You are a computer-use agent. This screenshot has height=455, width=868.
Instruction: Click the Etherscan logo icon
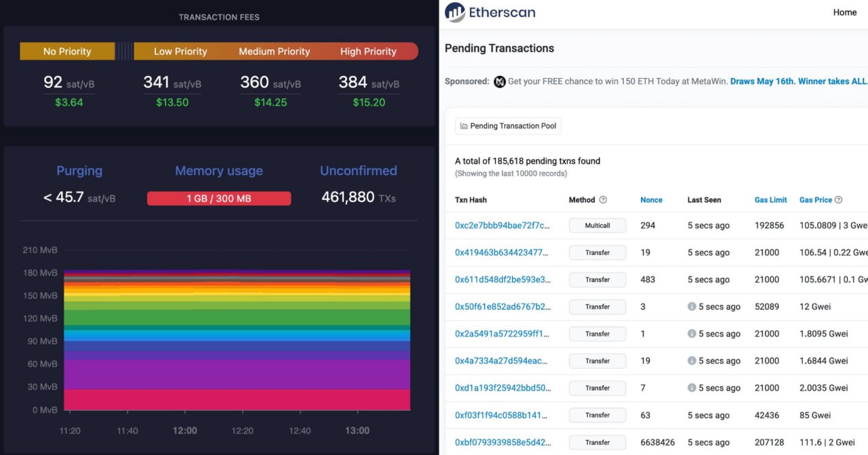pos(455,12)
